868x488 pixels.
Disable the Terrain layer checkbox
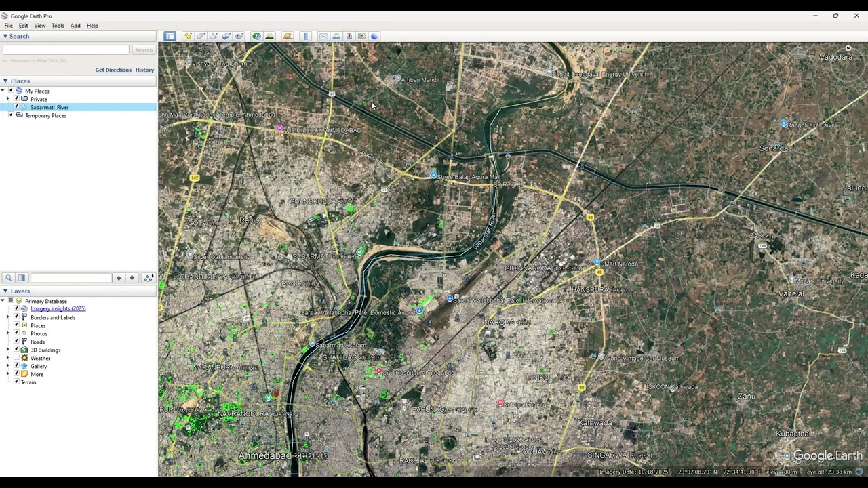coord(16,382)
